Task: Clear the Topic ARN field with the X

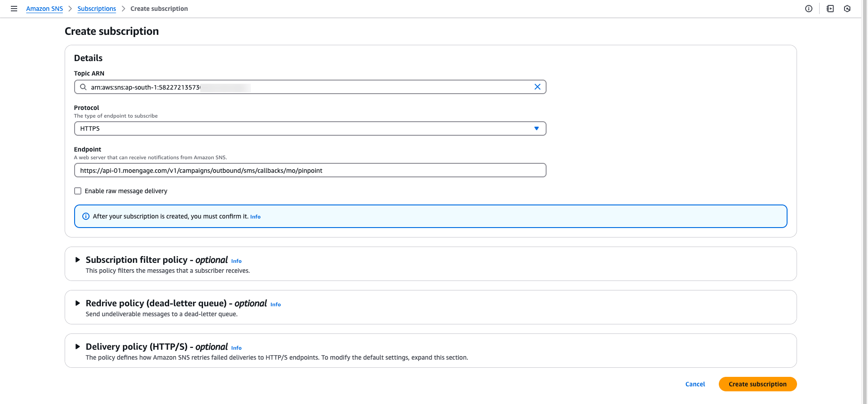Action: click(x=538, y=87)
